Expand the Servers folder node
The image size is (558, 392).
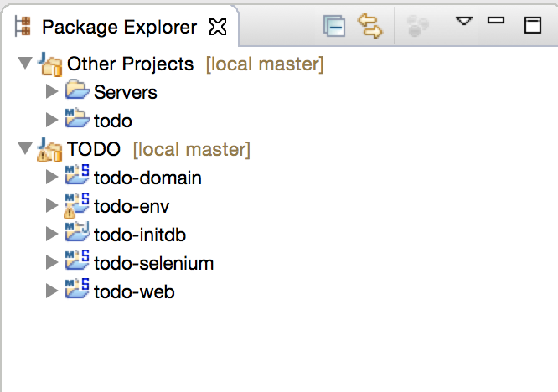[x=52, y=92]
